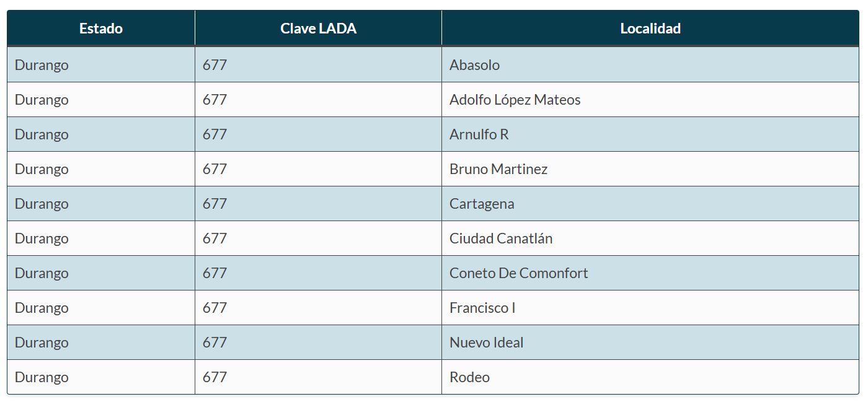Click the 677 code in Rodeo row
The image size is (868, 402).
point(215,377)
